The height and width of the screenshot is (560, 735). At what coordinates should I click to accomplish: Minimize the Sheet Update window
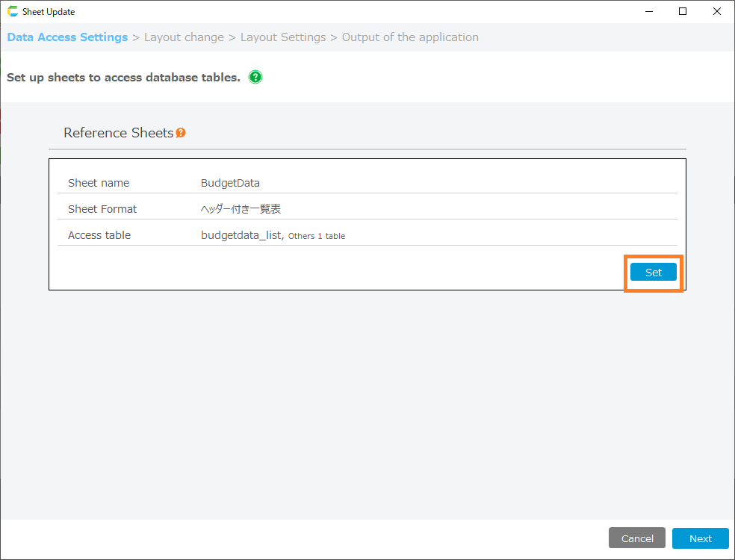pos(648,11)
